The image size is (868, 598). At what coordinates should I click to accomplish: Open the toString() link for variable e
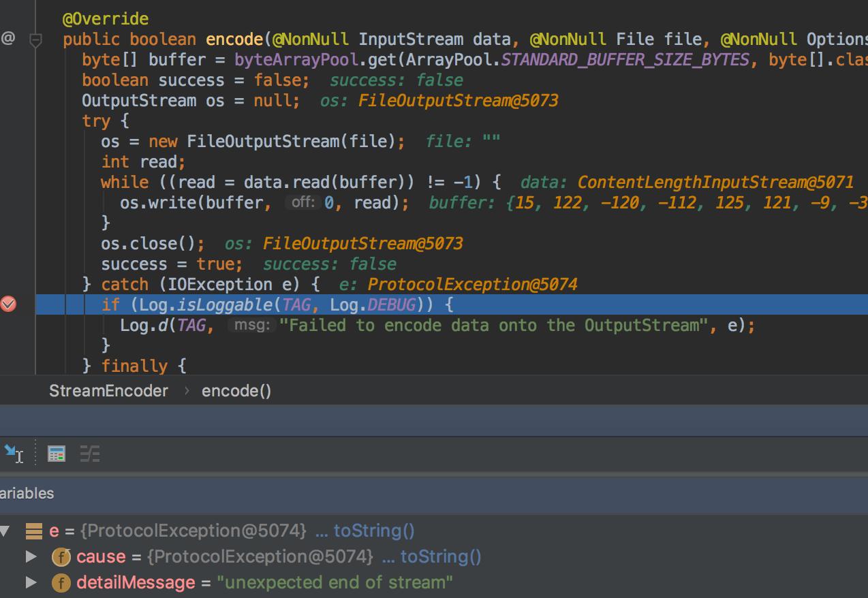tap(374, 531)
